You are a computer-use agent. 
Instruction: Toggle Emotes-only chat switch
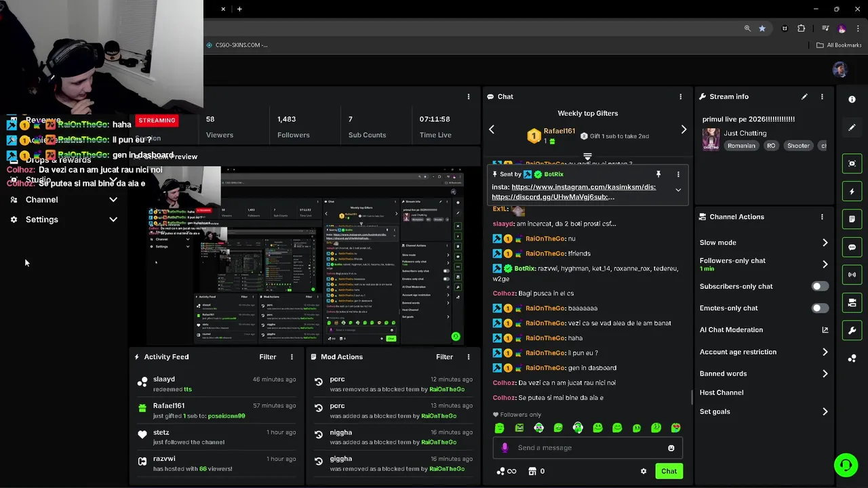[820, 308]
